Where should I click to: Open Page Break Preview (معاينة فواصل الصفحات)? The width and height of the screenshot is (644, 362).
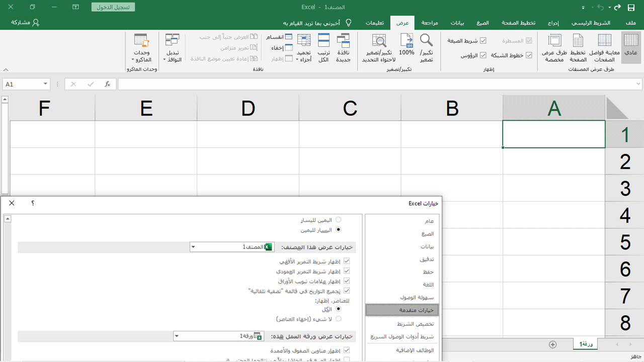point(604,48)
